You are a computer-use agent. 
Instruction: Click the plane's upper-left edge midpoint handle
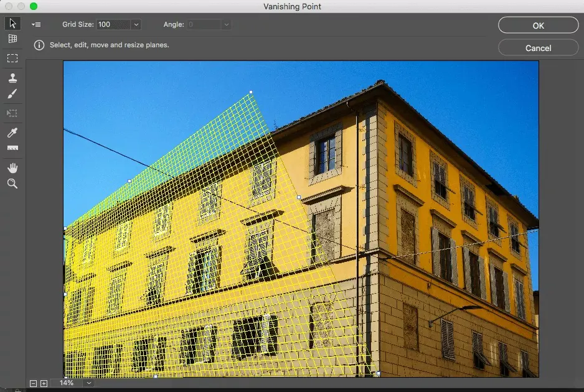(x=130, y=181)
